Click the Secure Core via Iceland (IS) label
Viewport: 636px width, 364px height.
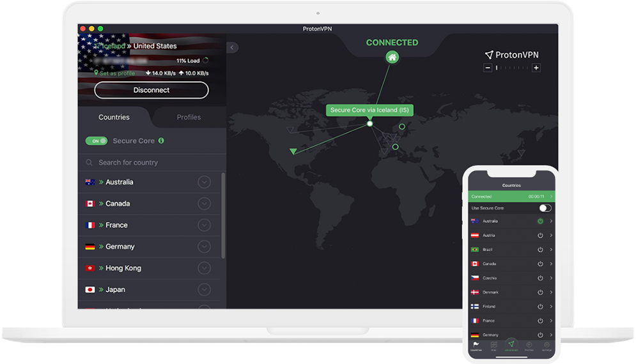click(x=369, y=110)
